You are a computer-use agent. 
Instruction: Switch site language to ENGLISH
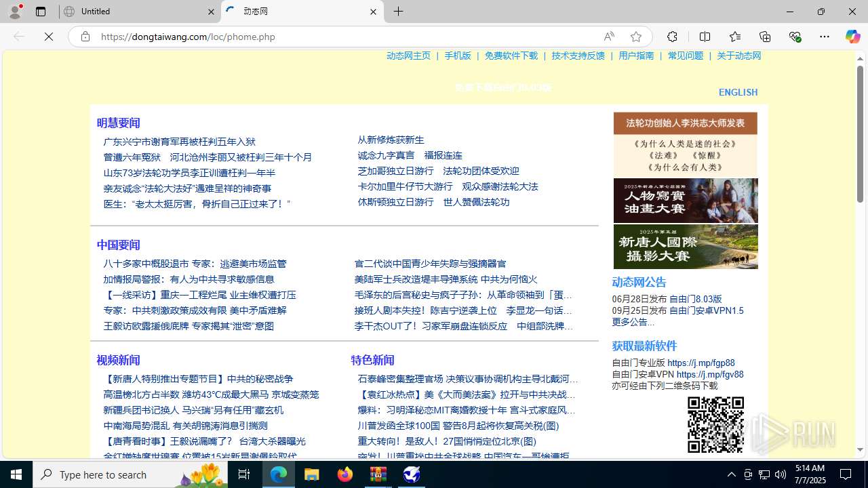coord(738,92)
